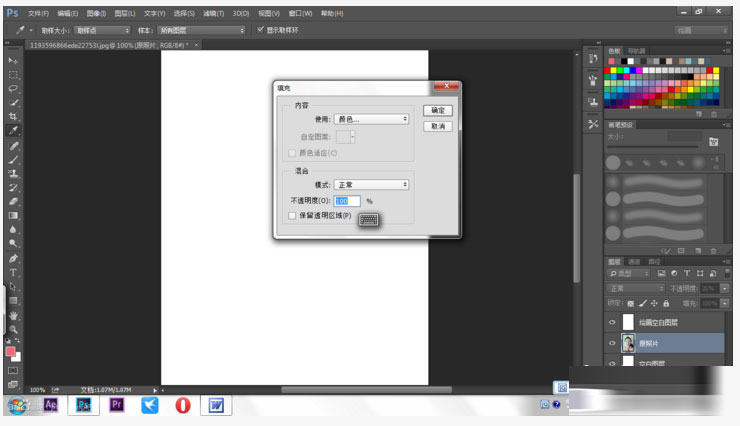The height and width of the screenshot is (426, 740).
Task: Click 取消 button in Fill dialog
Action: (x=437, y=126)
